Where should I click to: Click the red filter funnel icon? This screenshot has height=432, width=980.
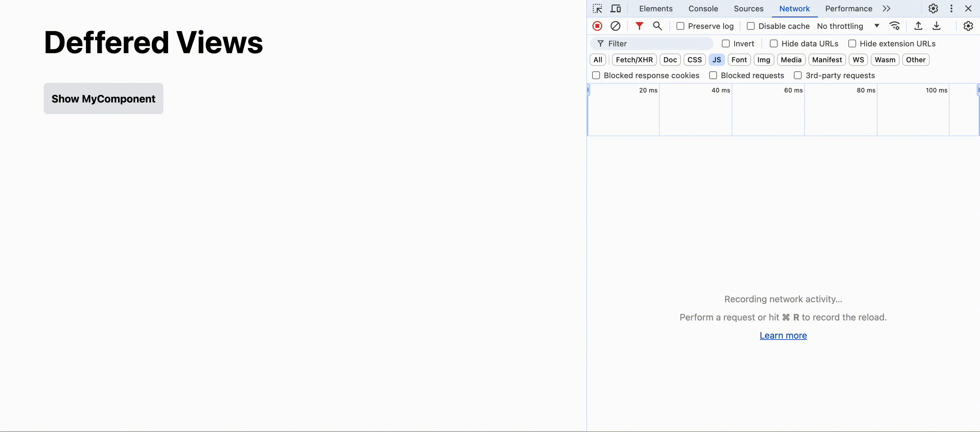(x=639, y=26)
